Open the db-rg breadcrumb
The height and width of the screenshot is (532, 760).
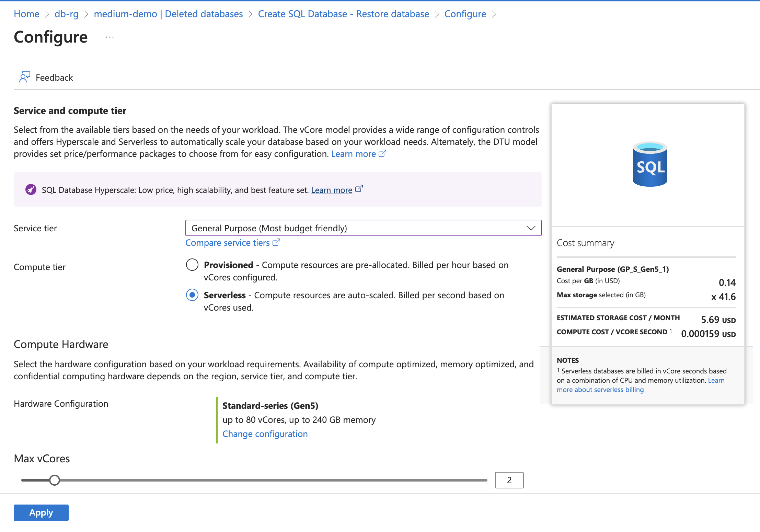tap(67, 14)
